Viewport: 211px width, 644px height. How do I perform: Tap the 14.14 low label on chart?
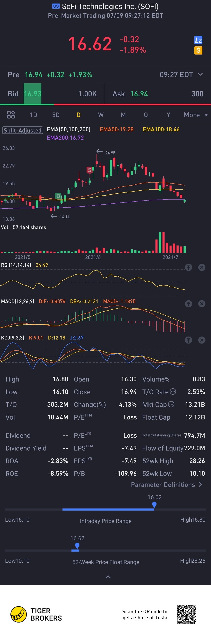coord(64,217)
